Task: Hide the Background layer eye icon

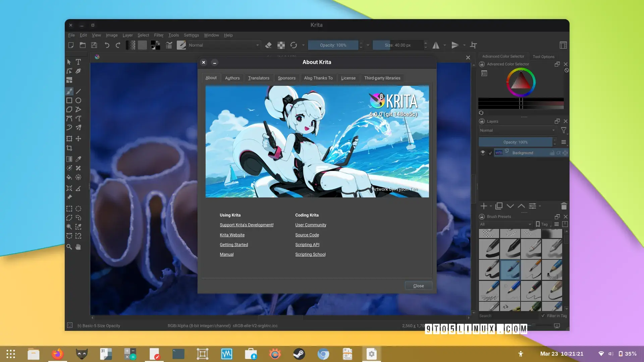Action: 483,153
